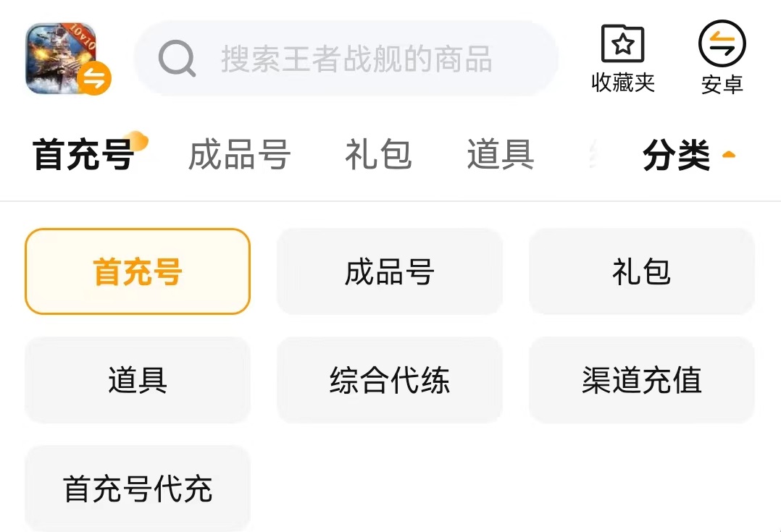Screen dimensions: 781x532
Task: Choose the 礼包 category chip
Action: tap(642, 271)
